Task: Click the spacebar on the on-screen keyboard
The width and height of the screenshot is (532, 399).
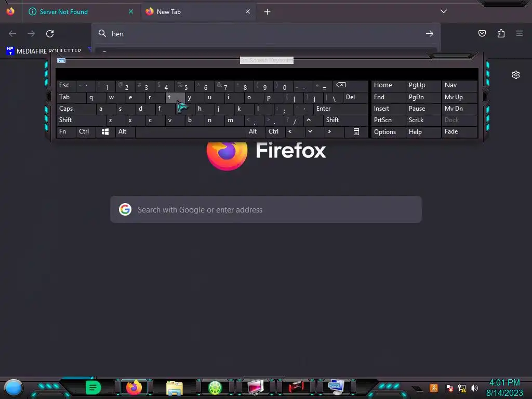Action: (x=190, y=131)
